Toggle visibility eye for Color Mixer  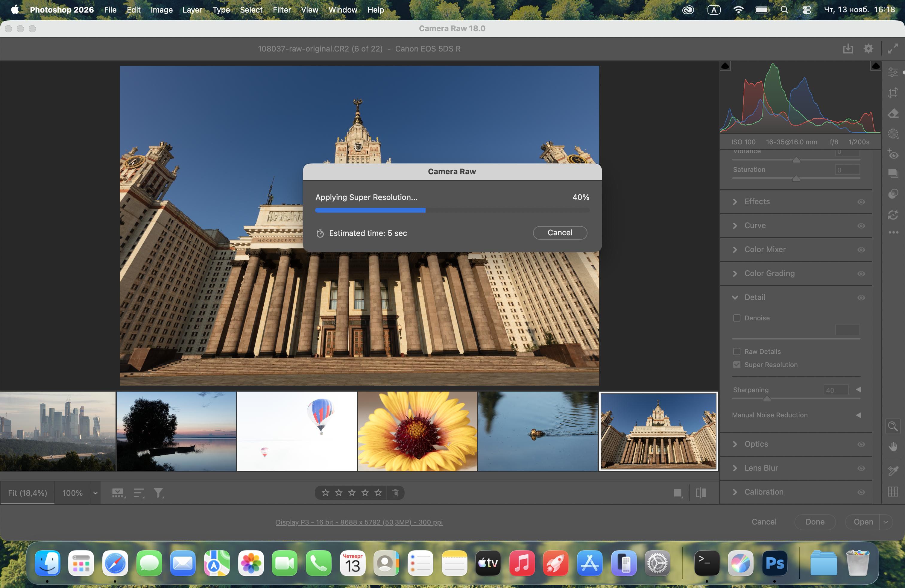(861, 249)
